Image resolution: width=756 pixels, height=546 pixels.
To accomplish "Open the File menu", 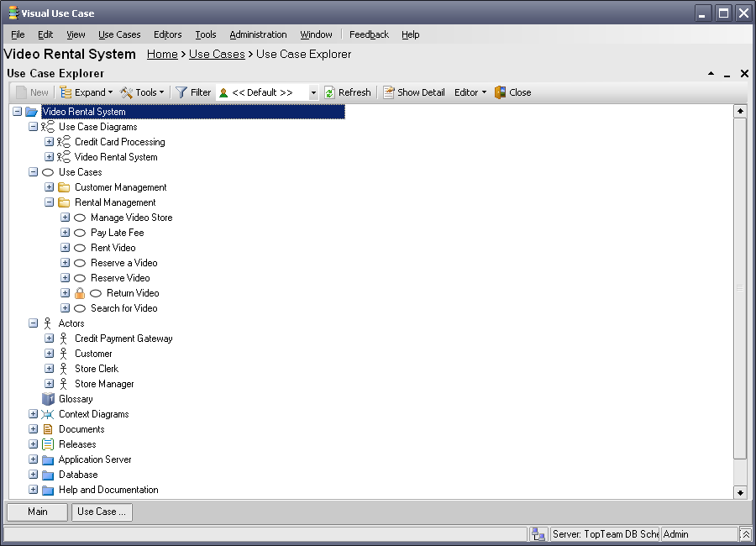I will coord(18,34).
